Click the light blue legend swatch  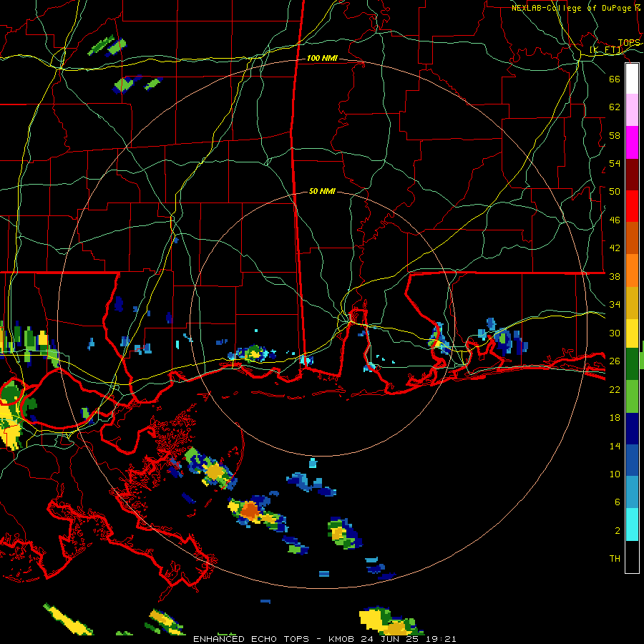(x=632, y=492)
